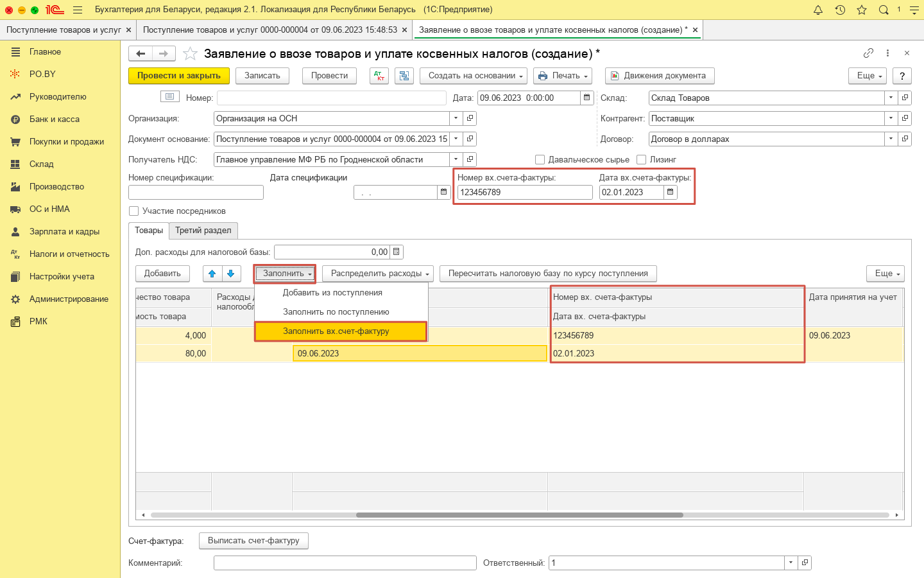Click the horizontal scrollbar of the table
The image size is (924, 578).
point(519,515)
